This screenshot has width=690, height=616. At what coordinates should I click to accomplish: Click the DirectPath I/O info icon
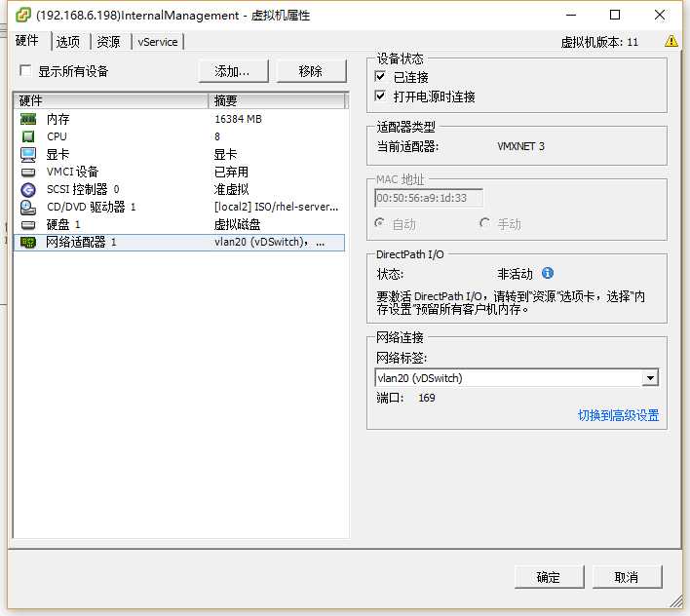pos(548,273)
